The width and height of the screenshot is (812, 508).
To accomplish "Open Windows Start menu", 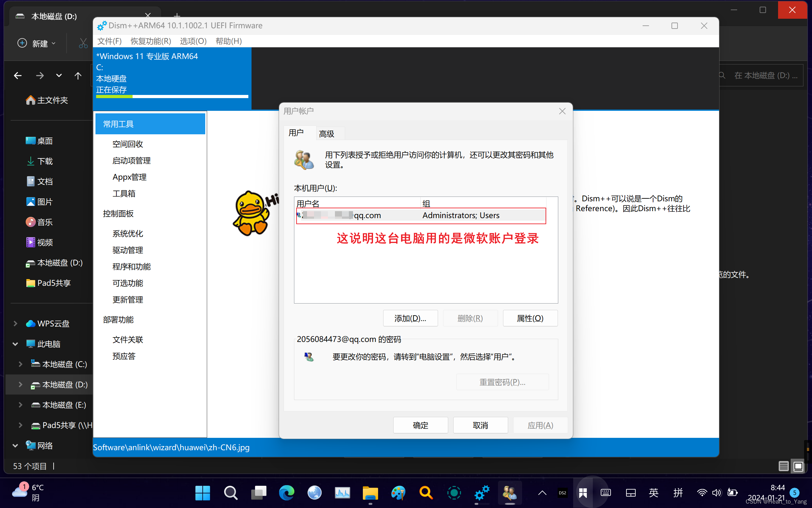I will 202,493.
